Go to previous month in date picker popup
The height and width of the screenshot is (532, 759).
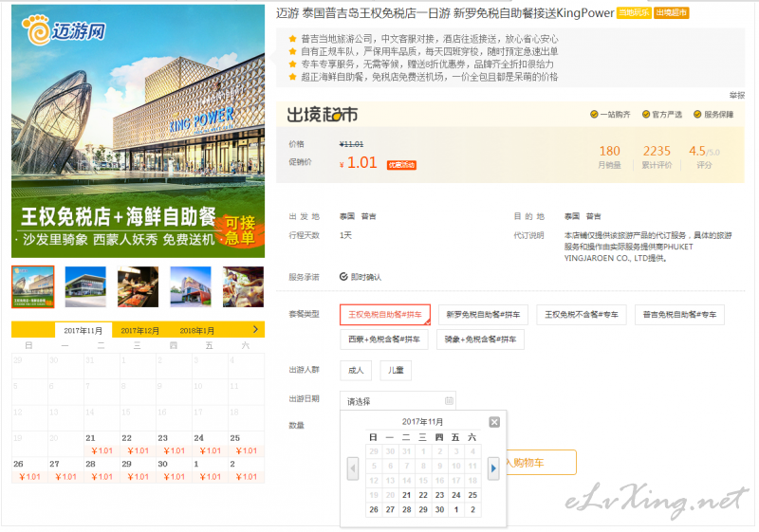[353, 468]
